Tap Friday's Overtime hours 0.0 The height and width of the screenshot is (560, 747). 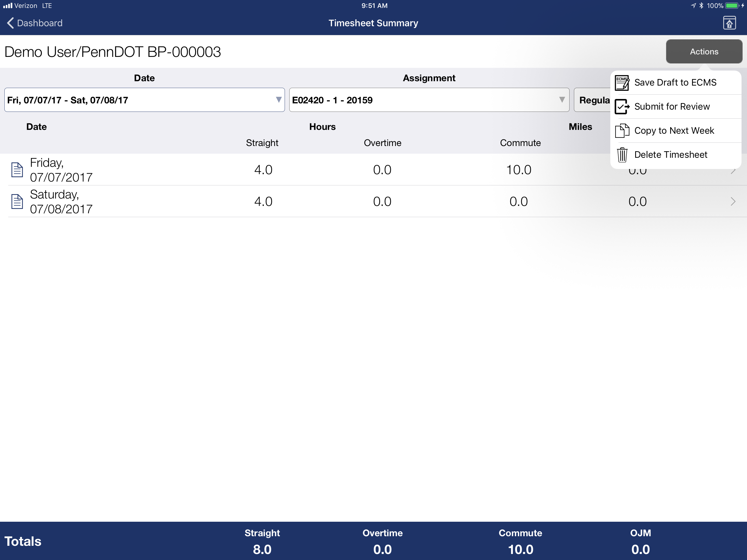(x=382, y=170)
